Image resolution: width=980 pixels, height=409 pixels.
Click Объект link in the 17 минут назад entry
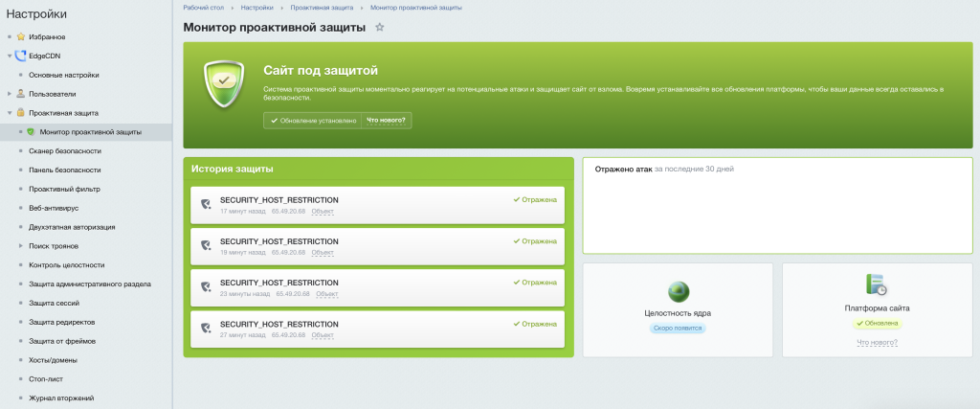point(323,212)
